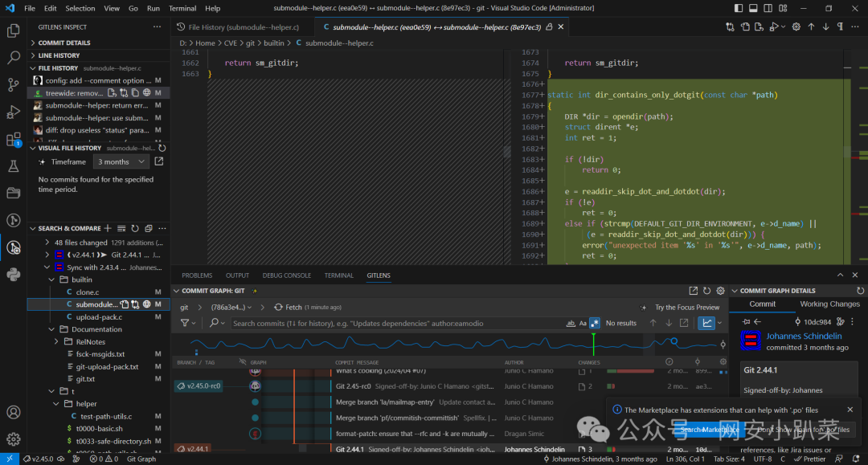This screenshot has height=465, width=868.
Task: Click Search Marketplace in the notification
Action: (709, 430)
